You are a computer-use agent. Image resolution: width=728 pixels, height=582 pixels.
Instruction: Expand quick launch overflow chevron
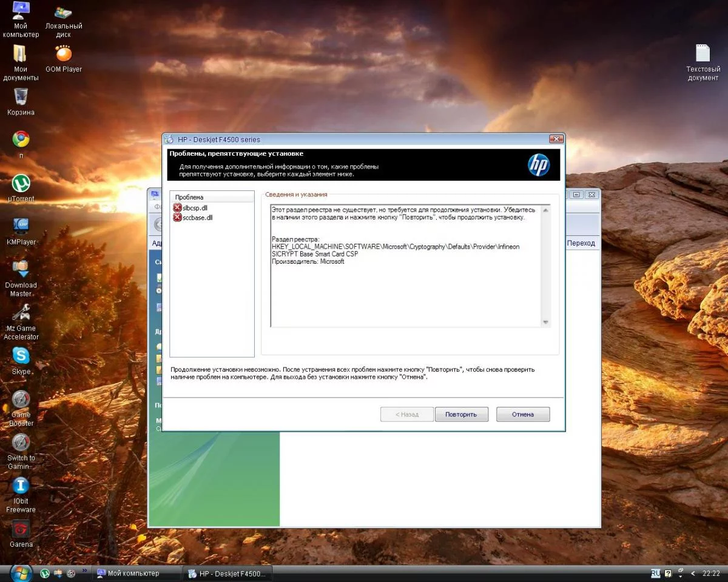point(84,570)
